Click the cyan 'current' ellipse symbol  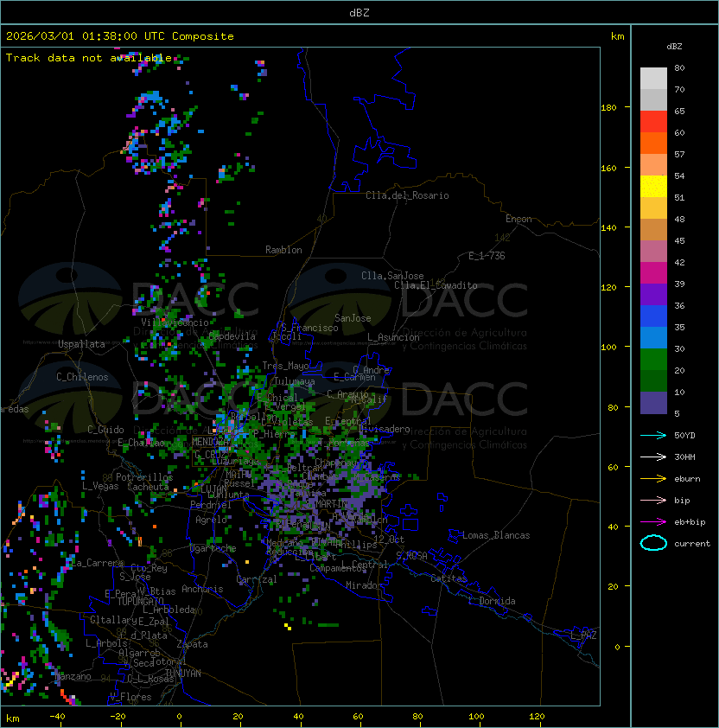[x=653, y=543]
